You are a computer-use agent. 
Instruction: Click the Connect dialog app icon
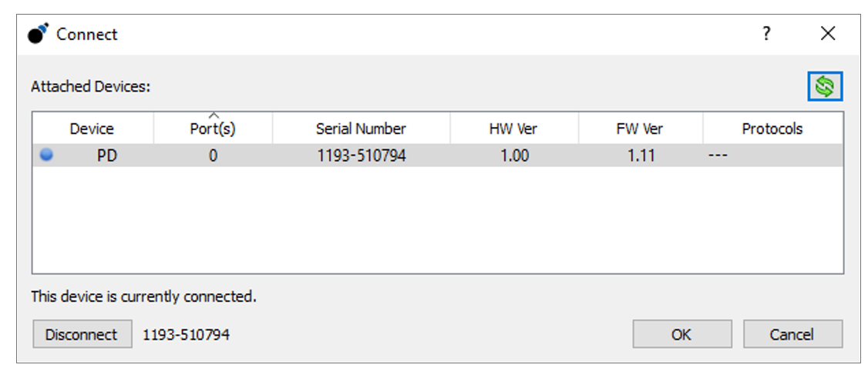pos(39,34)
